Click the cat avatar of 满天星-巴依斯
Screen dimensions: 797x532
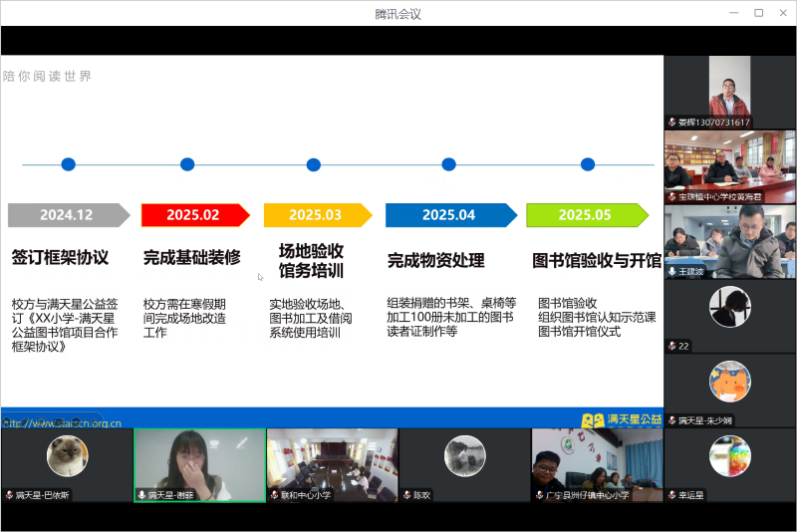pyautogui.click(x=67, y=455)
